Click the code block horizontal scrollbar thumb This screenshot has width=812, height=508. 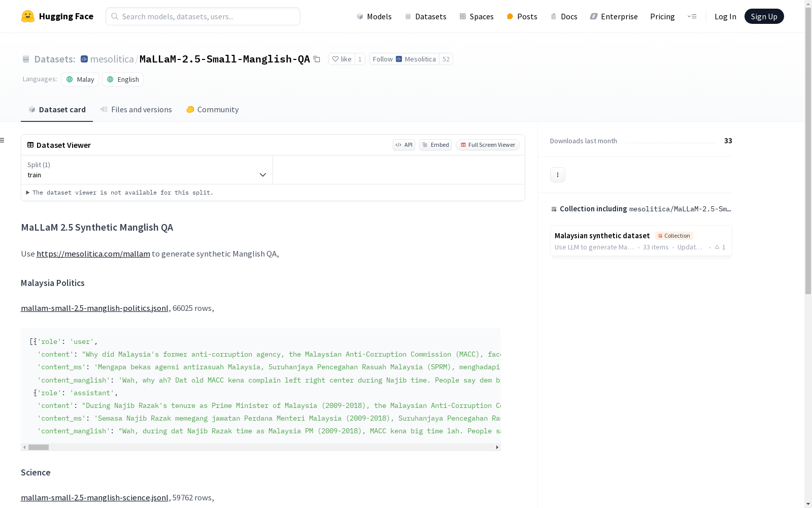point(39,448)
